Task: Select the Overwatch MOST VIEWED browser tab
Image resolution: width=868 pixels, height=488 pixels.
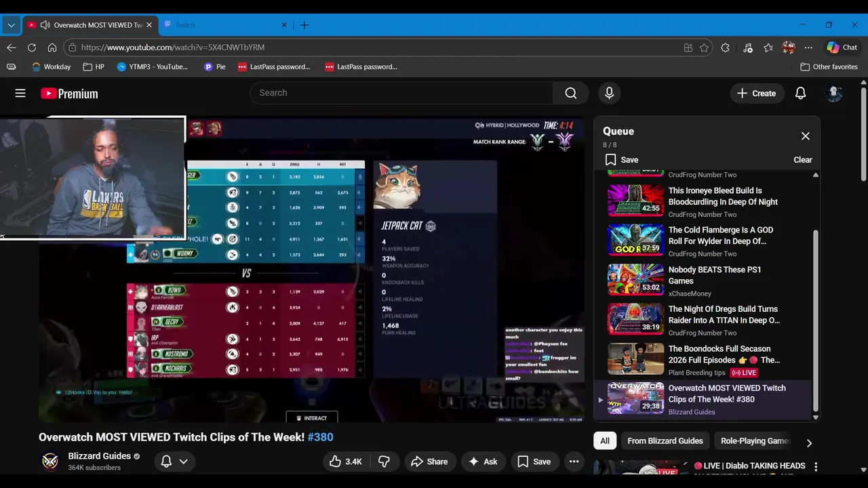Action: 92,25
